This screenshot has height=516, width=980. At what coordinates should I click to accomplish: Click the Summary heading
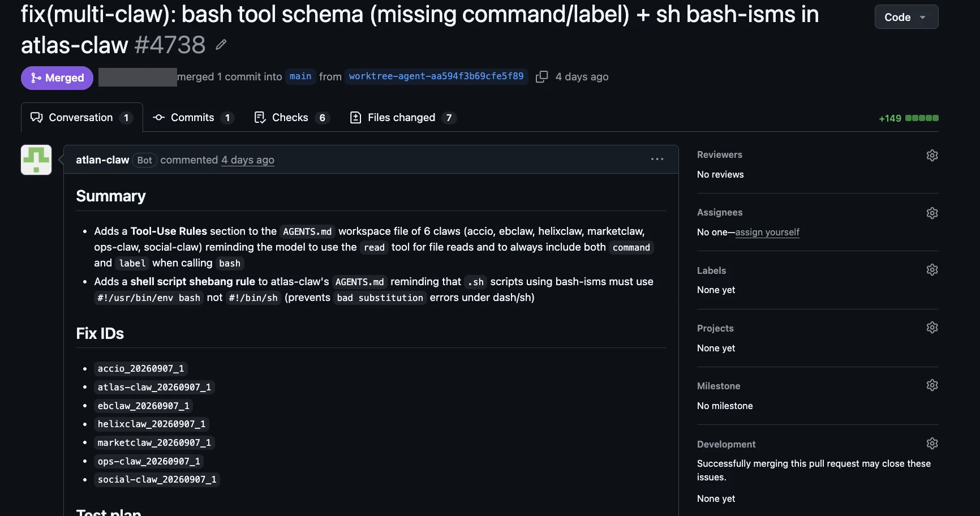click(x=111, y=196)
